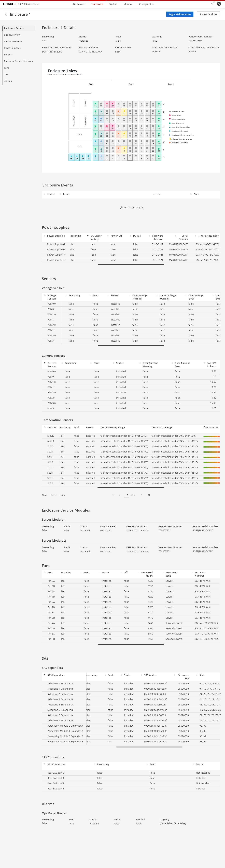Go to next page of temperature sensors
This screenshot has height=868, width=225.
click(142, 495)
